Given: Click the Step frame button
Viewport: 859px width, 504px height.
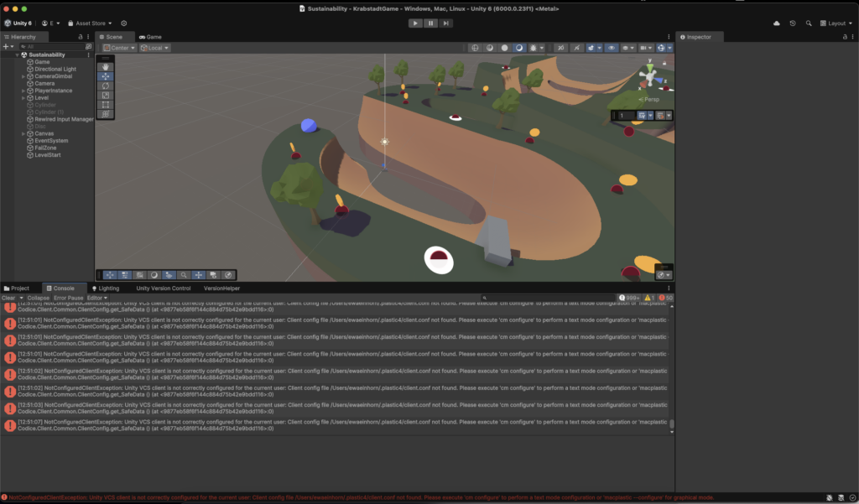Looking at the screenshot, I should coord(445,23).
